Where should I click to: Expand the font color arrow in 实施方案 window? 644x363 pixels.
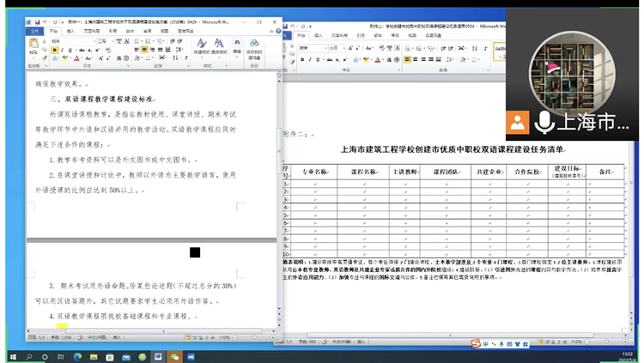[82, 58]
